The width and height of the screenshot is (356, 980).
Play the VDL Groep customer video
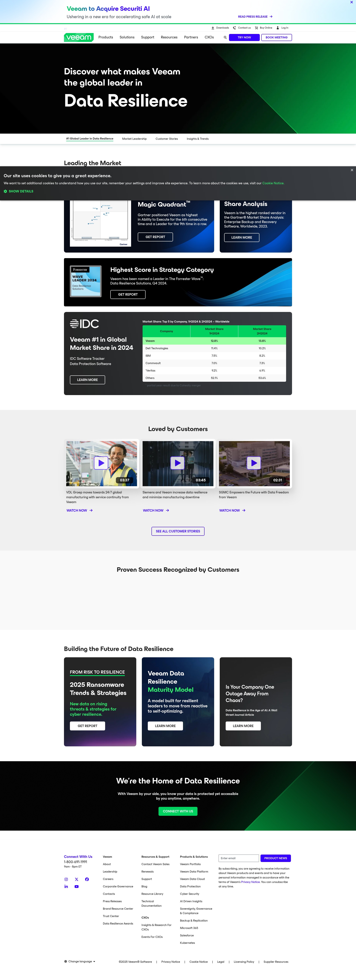click(101, 463)
